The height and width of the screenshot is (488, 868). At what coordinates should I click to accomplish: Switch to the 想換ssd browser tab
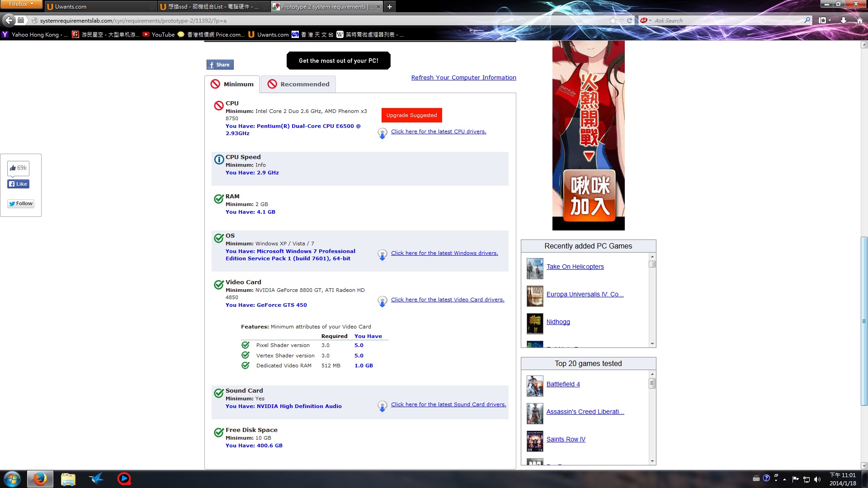[213, 7]
